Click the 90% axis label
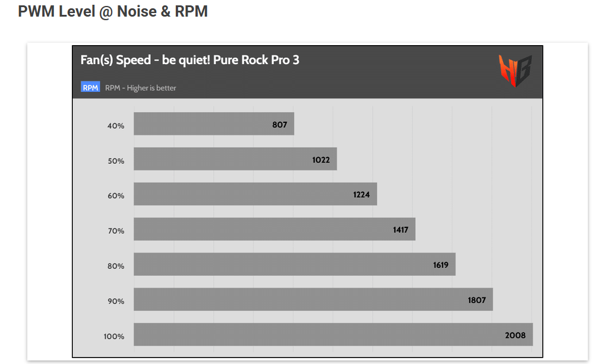 116,301
